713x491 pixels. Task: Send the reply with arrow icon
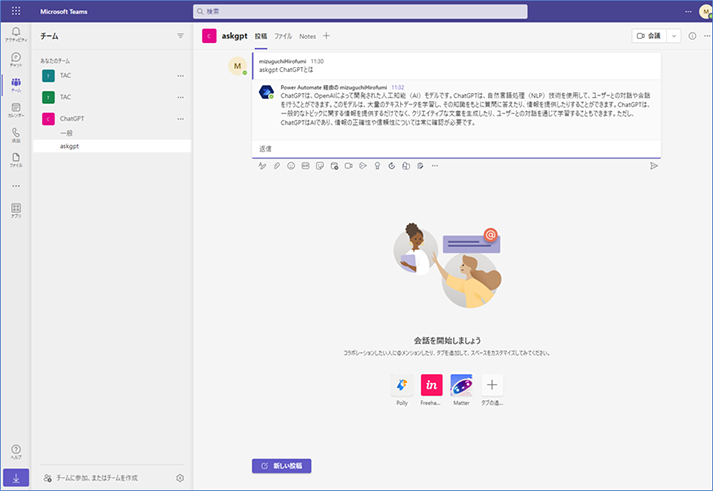pyautogui.click(x=654, y=166)
